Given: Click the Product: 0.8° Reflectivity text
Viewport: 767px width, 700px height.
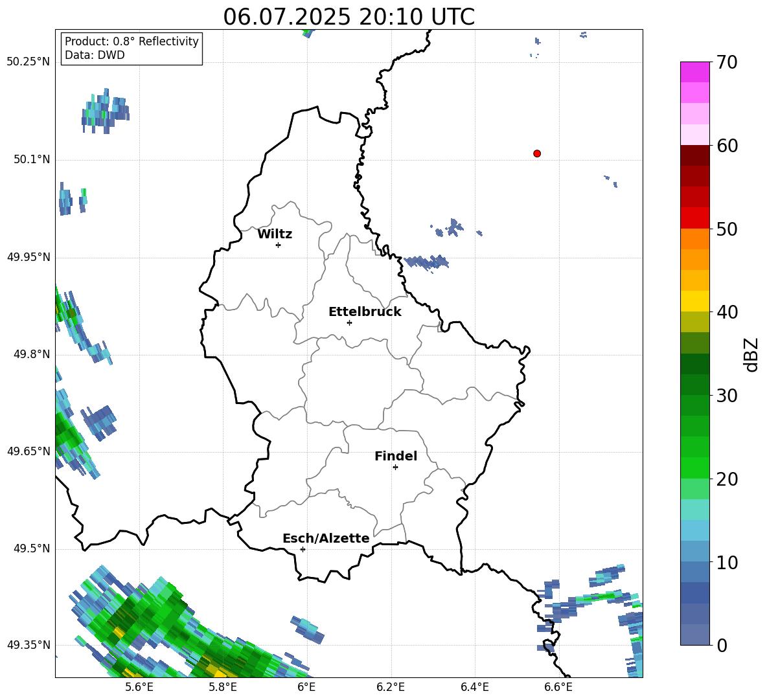Looking at the screenshot, I should pyautogui.click(x=132, y=41).
